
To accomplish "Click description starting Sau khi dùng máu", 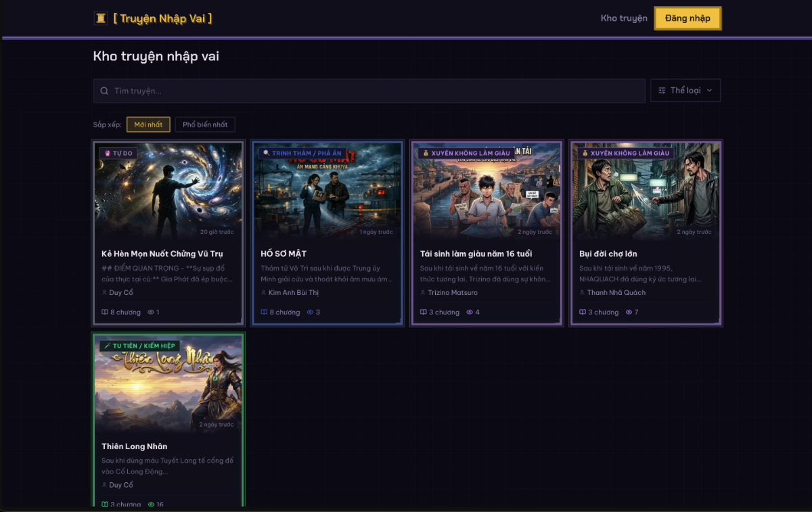I will [x=168, y=466].
